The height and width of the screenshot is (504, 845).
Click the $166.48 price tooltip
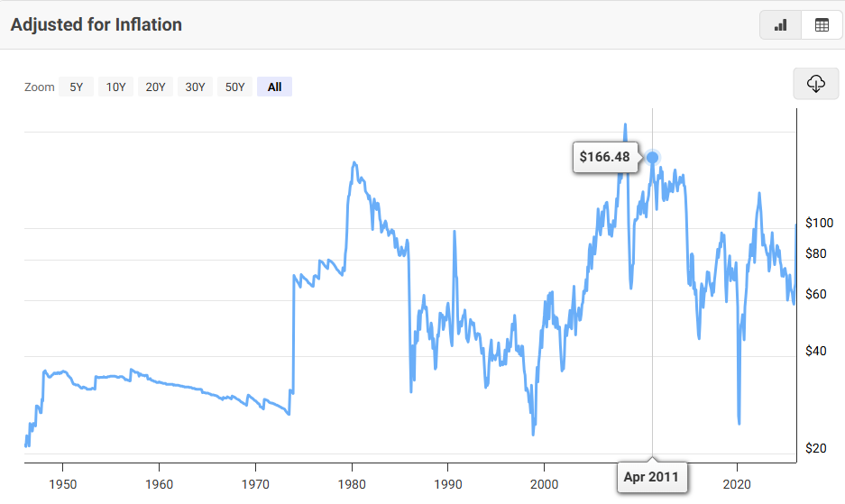click(604, 157)
